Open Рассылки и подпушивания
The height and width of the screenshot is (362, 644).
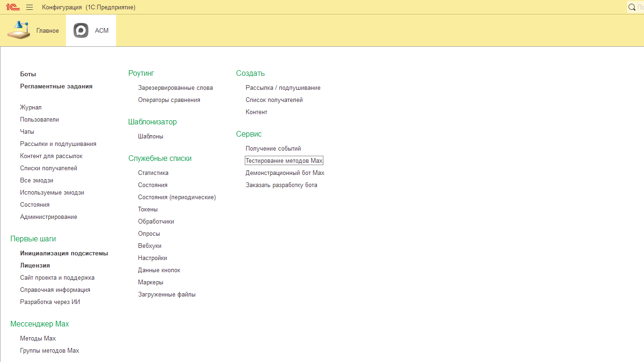(58, 144)
